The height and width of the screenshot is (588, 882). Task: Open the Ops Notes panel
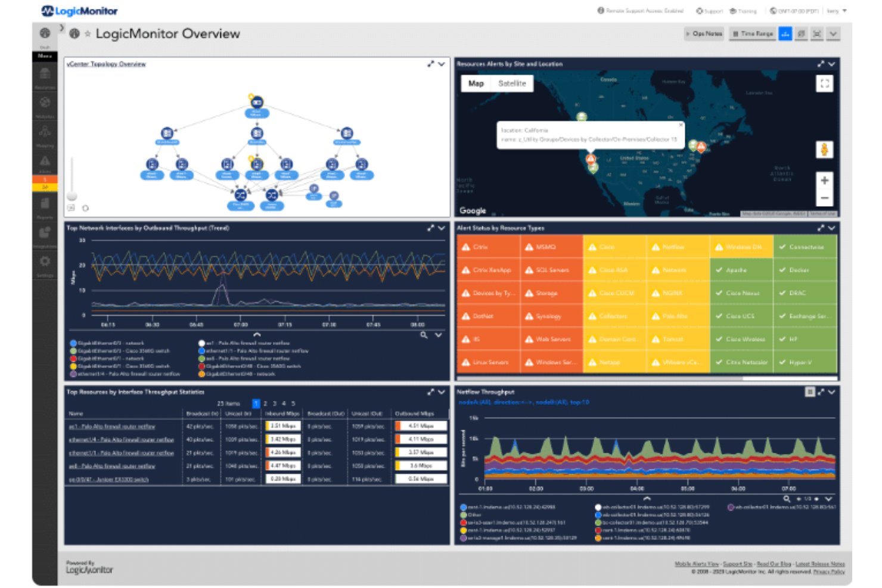(704, 34)
